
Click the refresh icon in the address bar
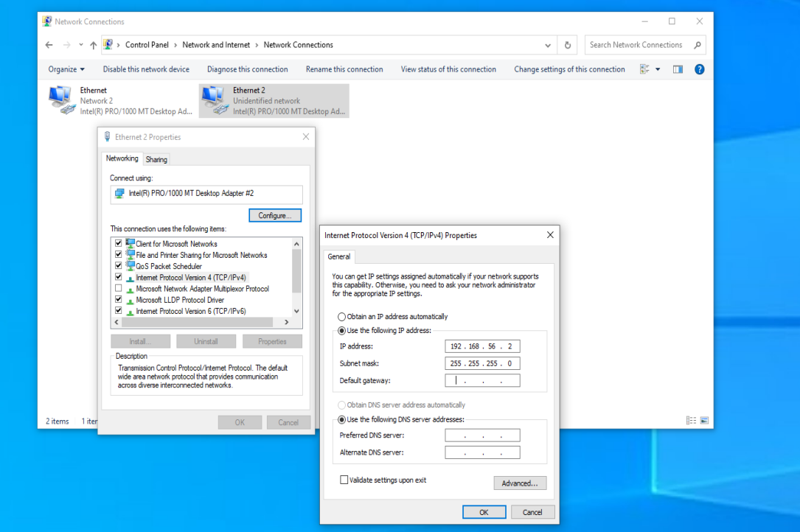[566, 44]
